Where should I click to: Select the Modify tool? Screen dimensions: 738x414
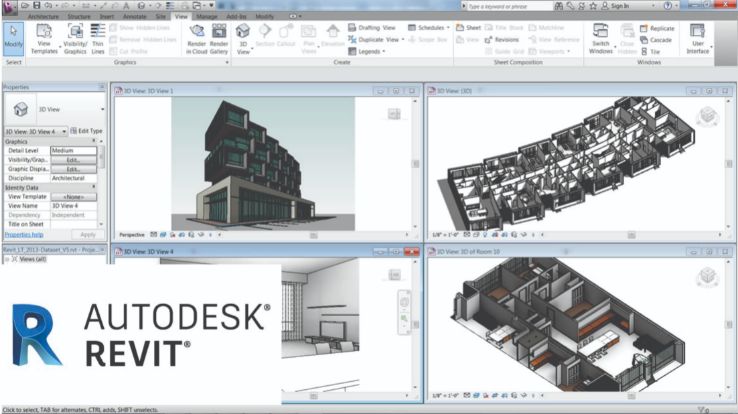[x=13, y=39]
